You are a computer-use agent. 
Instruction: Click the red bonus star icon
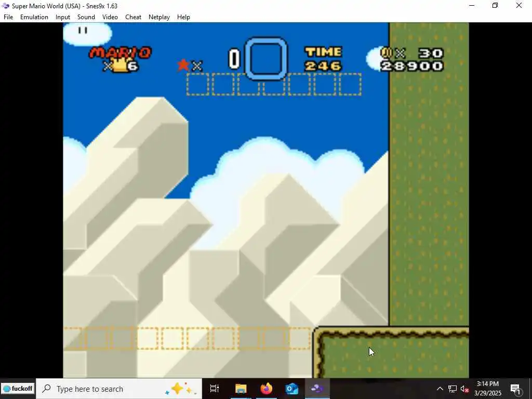tap(183, 65)
